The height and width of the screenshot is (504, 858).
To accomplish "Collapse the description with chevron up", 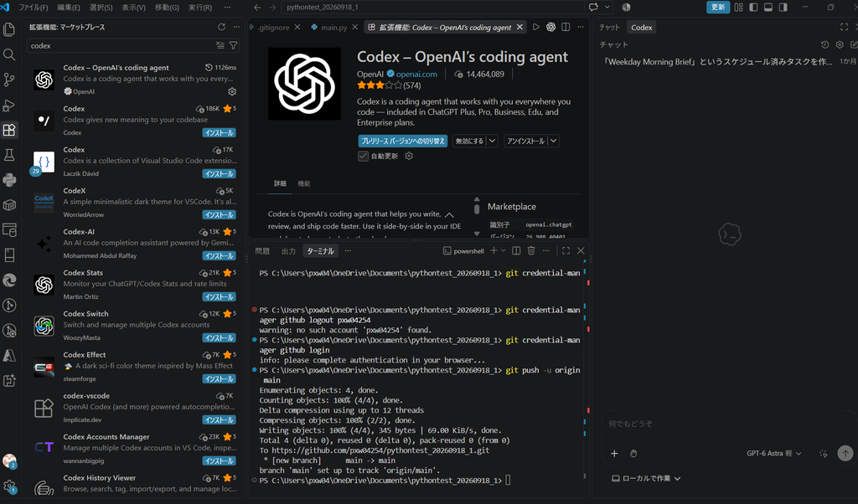I will pyautogui.click(x=449, y=215).
